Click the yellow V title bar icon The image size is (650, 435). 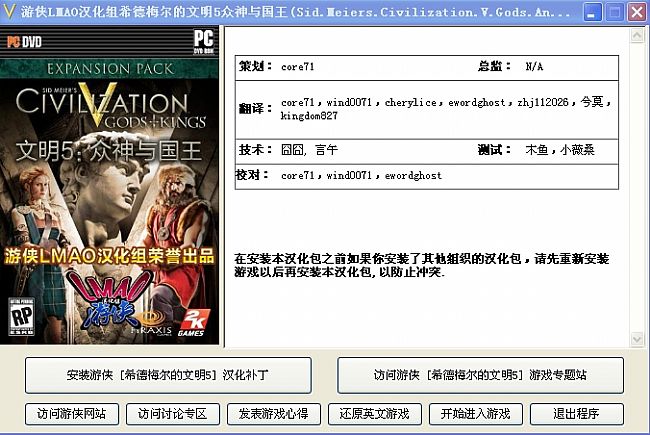point(9,11)
